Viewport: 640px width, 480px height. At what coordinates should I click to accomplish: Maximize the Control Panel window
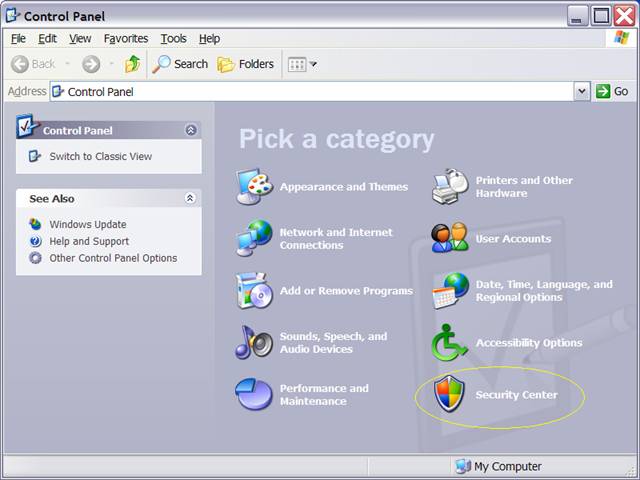(601, 16)
